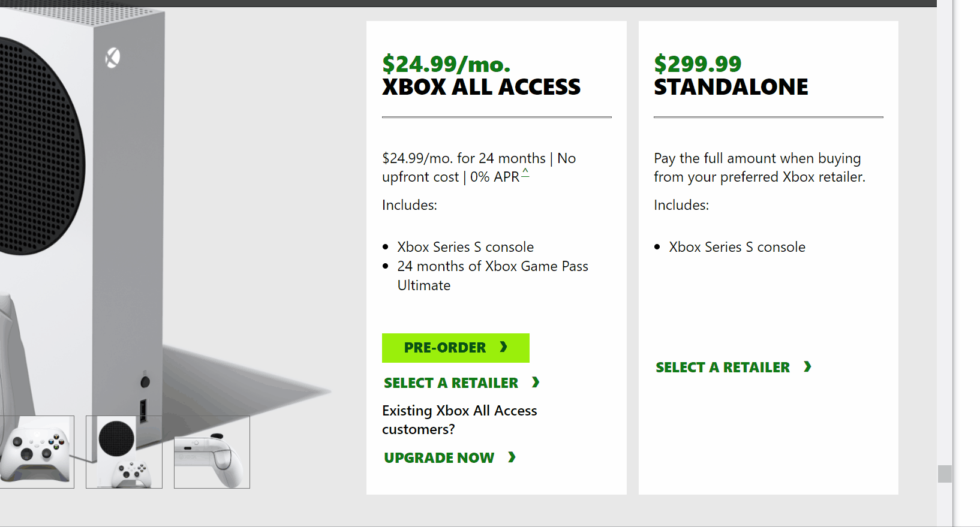Click the STANDALONE heading
Screen dimensions: 980x527
[x=731, y=88]
